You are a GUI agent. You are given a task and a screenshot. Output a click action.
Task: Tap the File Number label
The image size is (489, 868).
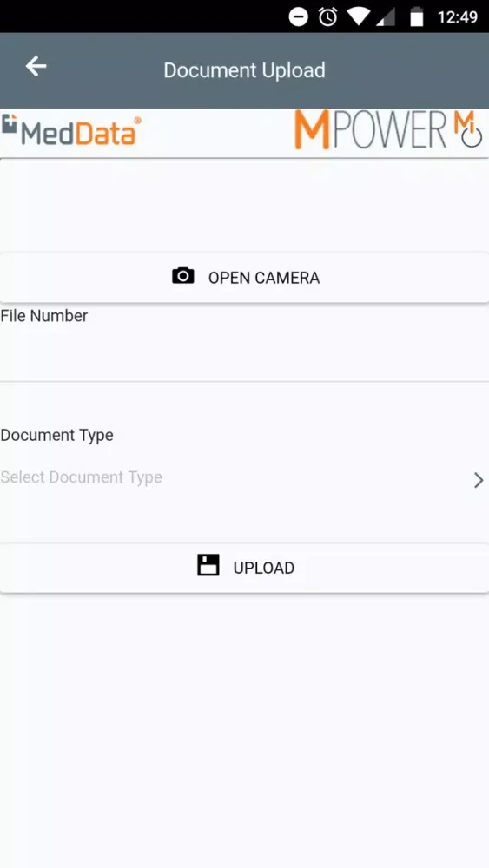point(44,316)
